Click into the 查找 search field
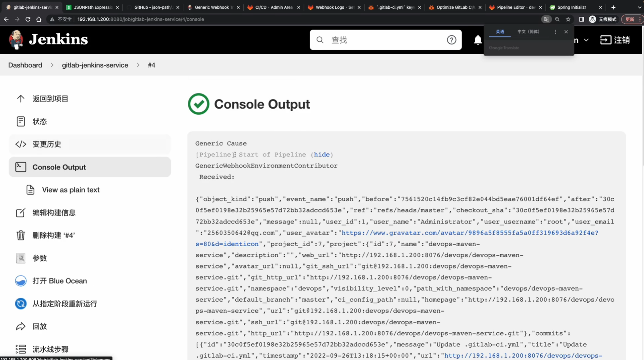The image size is (644, 360). coord(386,40)
